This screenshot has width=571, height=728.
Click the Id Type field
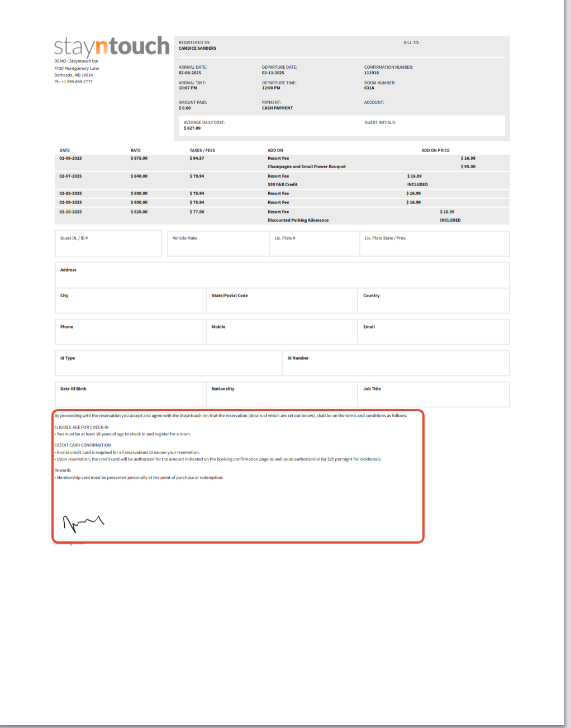[x=168, y=363]
